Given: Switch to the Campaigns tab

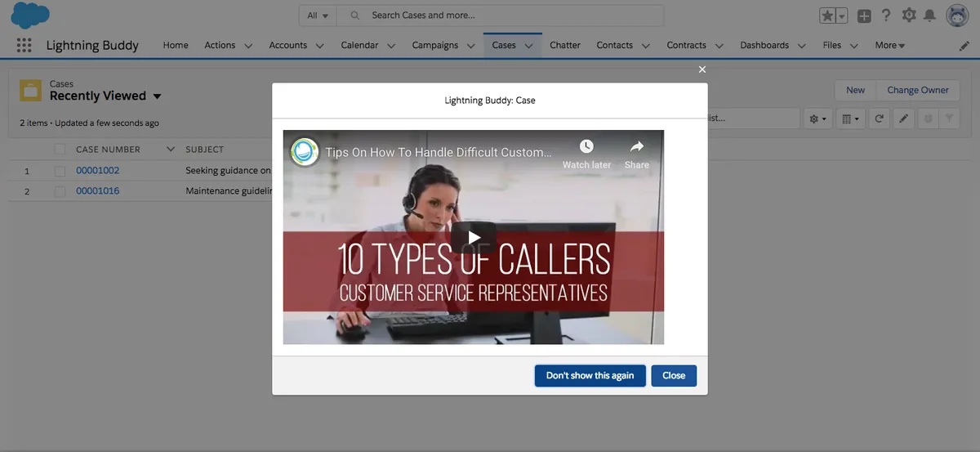Looking at the screenshot, I should pyautogui.click(x=435, y=46).
